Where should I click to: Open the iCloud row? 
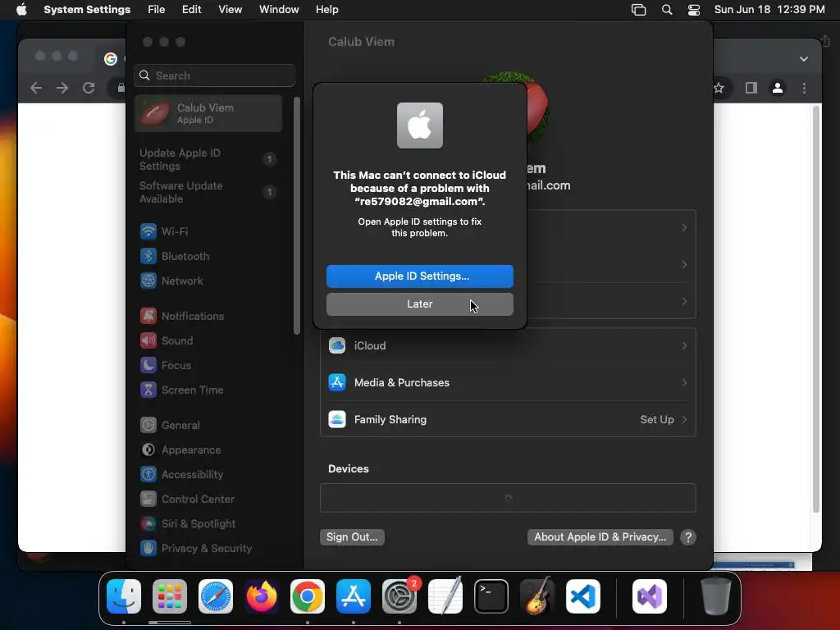point(508,345)
